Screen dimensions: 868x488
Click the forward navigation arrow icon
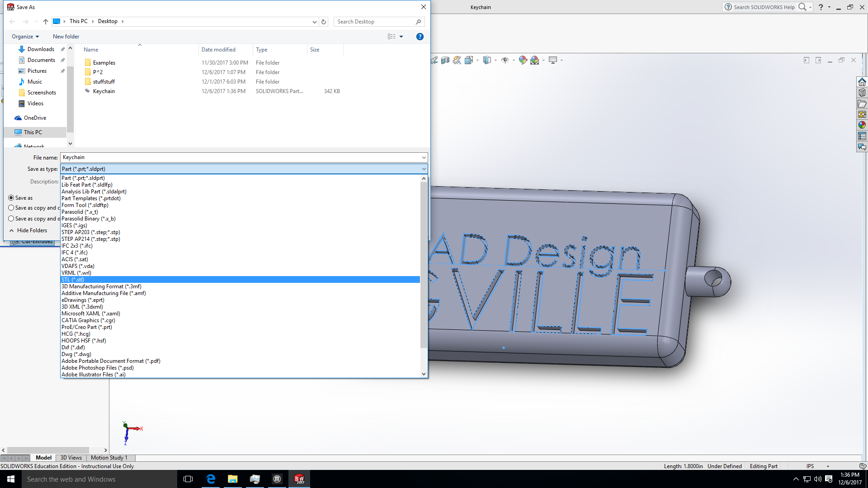tap(24, 21)
